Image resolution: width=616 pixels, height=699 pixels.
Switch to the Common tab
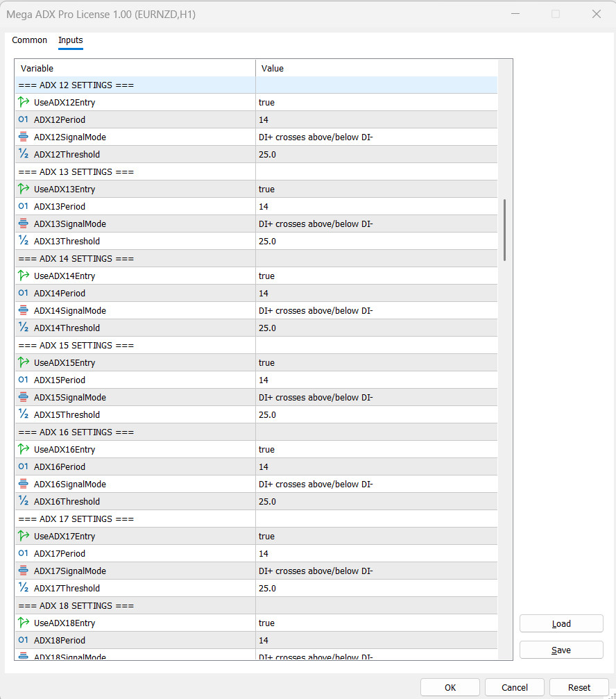click(29, 40)
